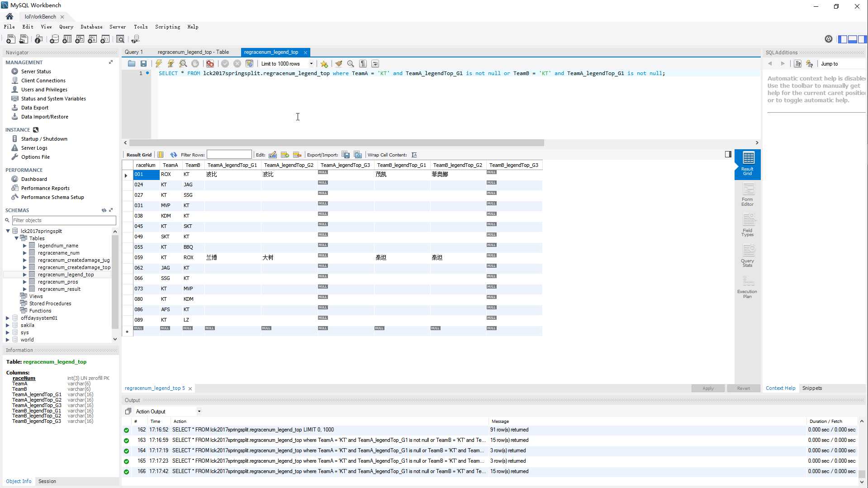868x488 pixels.
Task: Collapse the Tables folder
Action: click(x=16, y=238)
